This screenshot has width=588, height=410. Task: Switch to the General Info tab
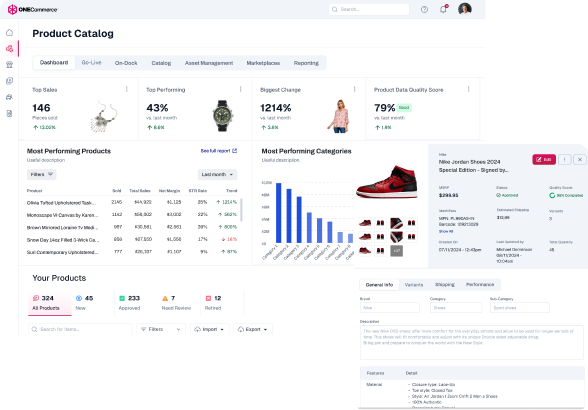(x=379, y=285)
